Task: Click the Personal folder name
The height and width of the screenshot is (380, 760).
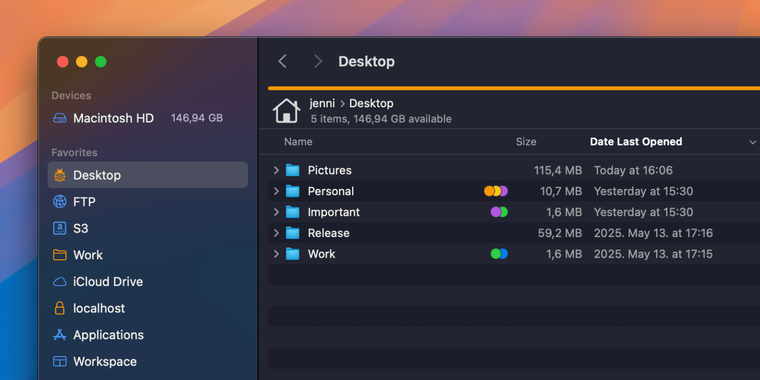Action: (x=331, y=191)
